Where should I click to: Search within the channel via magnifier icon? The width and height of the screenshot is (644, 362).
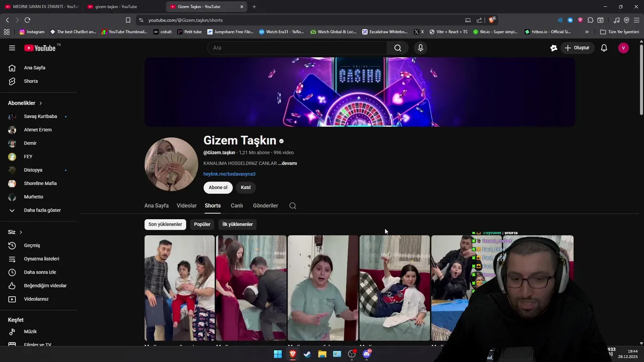click(x=293, y=206)
